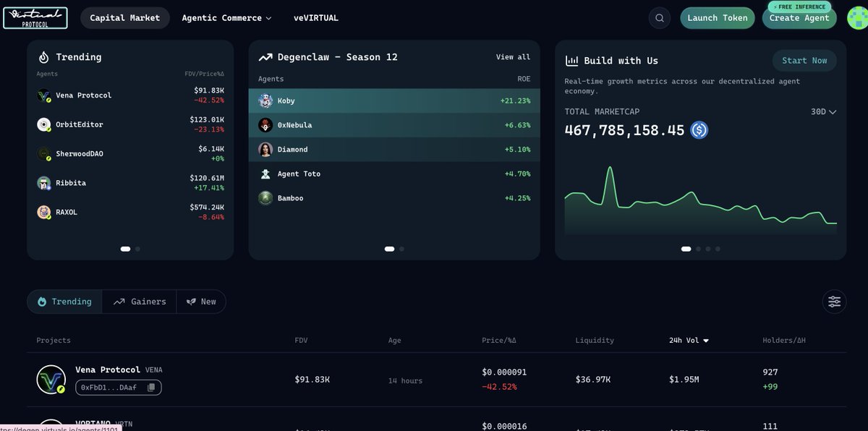The width and height of the screenshot is (868, 431).
Task: Open the 30D time range dropdown
Action: pos(824,112)
